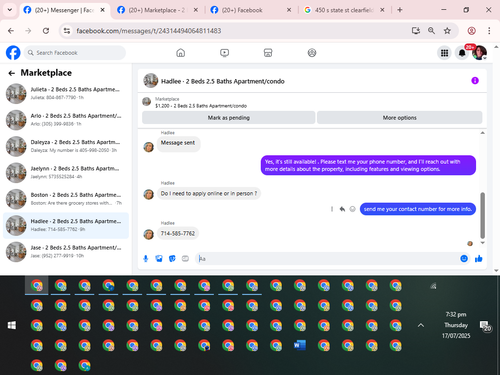Open emoji picker in message box
Image resolution: width=500 pixels, height=375 pixels.
(x=464, y=259)
